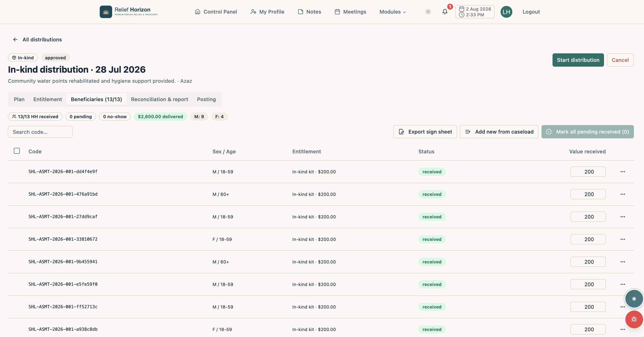Click code SHL-ASMT-2026-001-476a91bd
Viewport: 644px width, 337px height.
pyautogui.click(x=63, y=194)
